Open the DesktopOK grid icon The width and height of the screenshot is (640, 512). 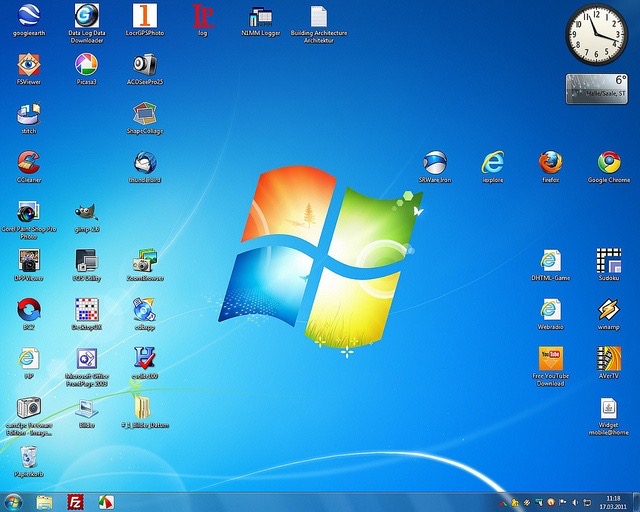coord(87,314)
